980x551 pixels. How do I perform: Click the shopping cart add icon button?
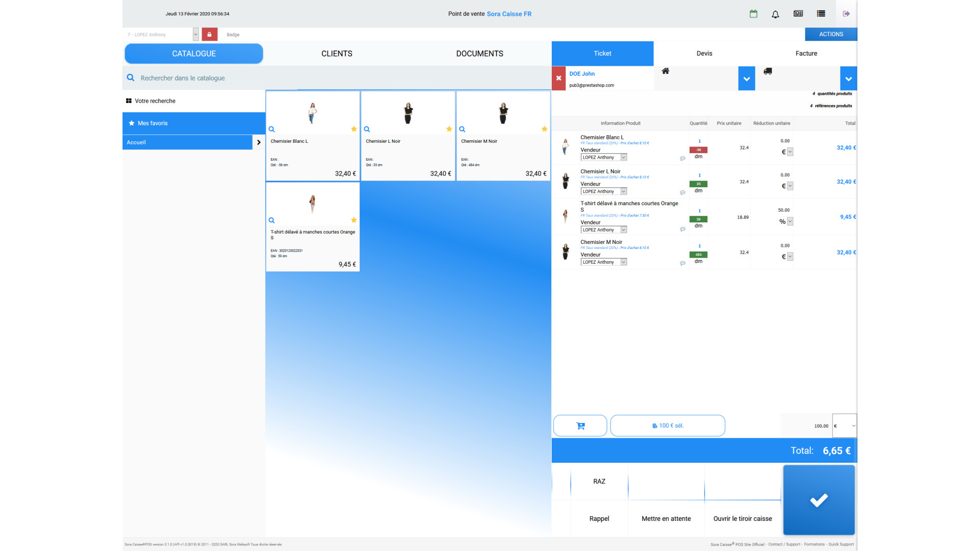coord(580,425)
